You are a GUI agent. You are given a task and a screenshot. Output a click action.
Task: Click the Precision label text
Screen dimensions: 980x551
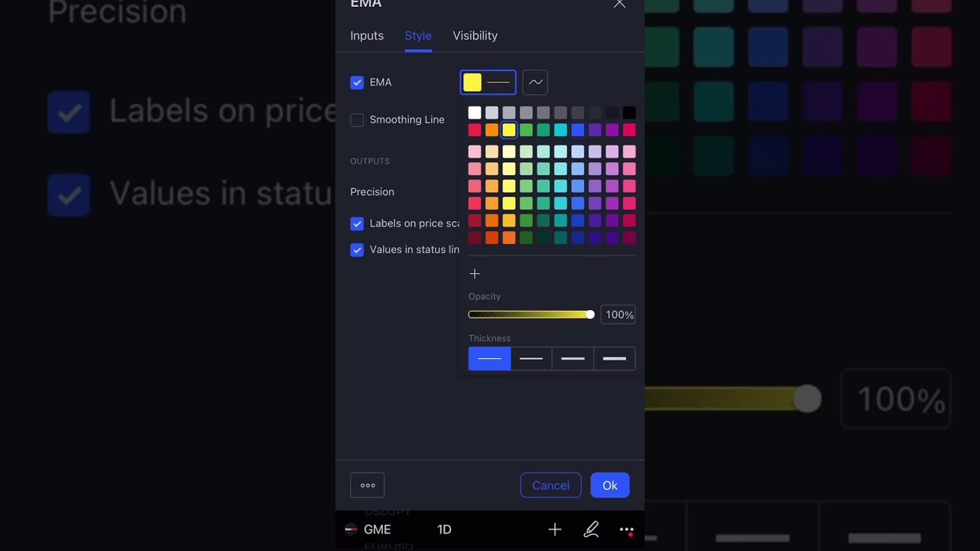(x=372, y=192)
